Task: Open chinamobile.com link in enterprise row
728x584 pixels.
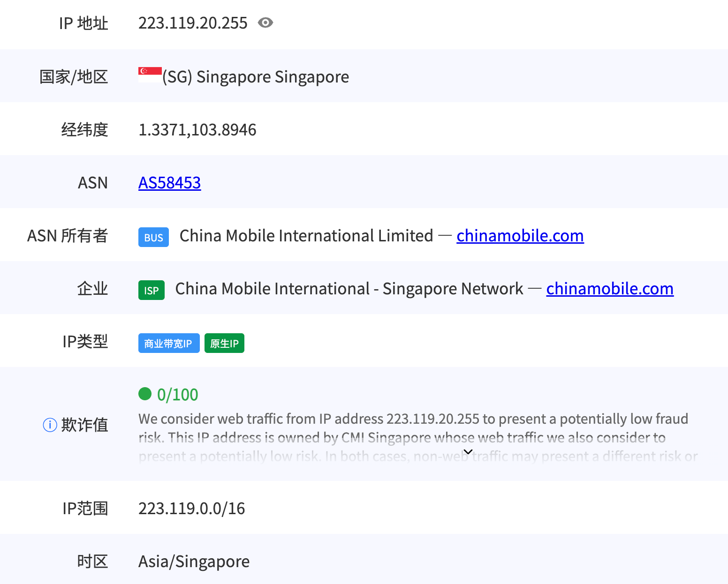Action: (x=609, y=289)
